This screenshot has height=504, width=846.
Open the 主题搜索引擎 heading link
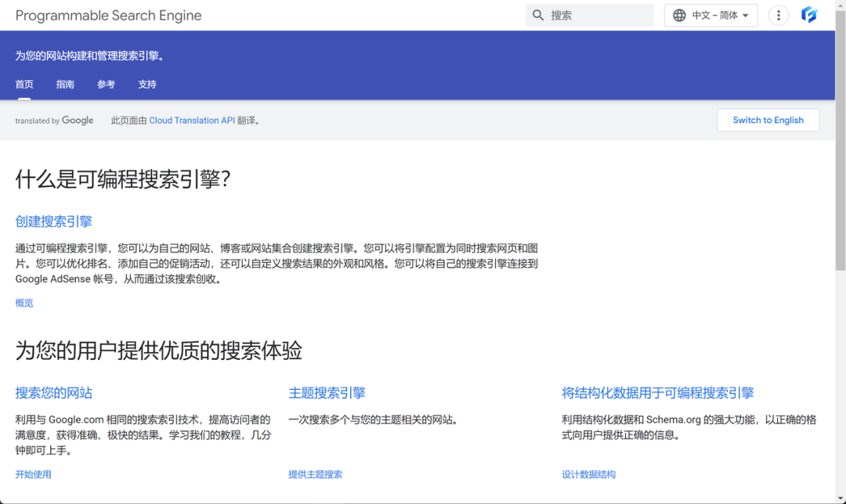tap(327, 392)
